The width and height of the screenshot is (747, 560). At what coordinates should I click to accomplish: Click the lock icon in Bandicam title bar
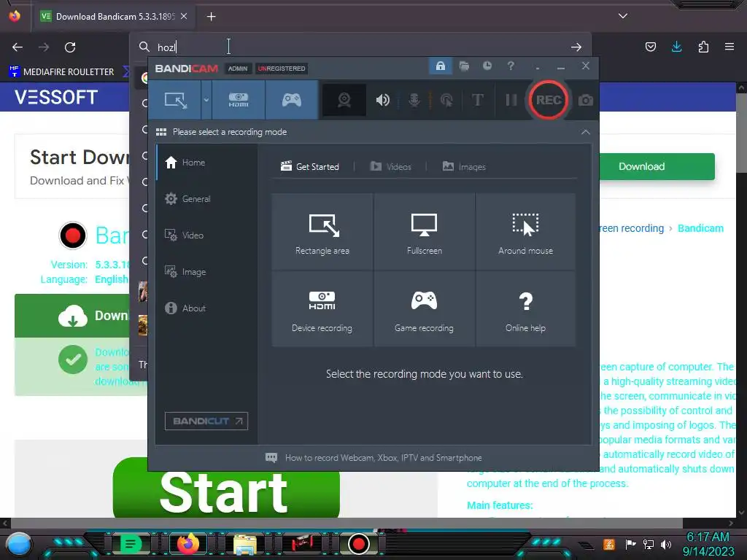440,66
